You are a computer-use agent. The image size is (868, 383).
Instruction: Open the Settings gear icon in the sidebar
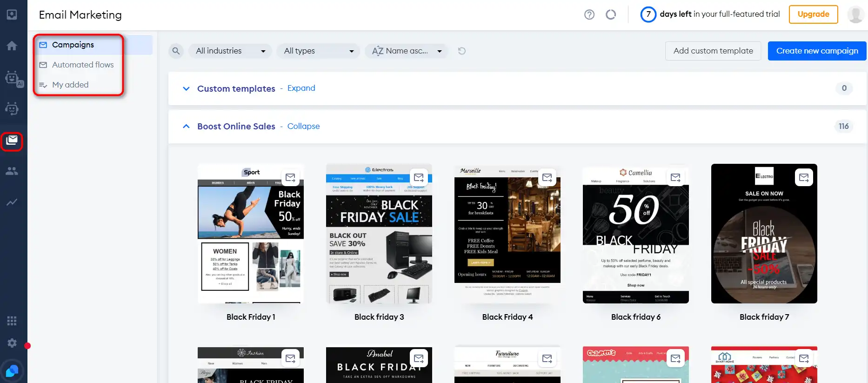click(x=12, y=343)
